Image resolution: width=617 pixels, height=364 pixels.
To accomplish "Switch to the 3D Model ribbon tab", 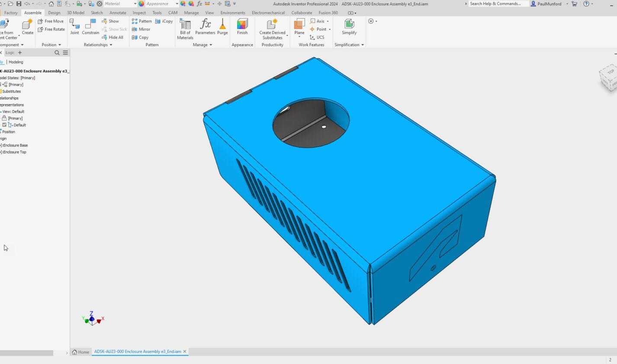I will 75,13.
